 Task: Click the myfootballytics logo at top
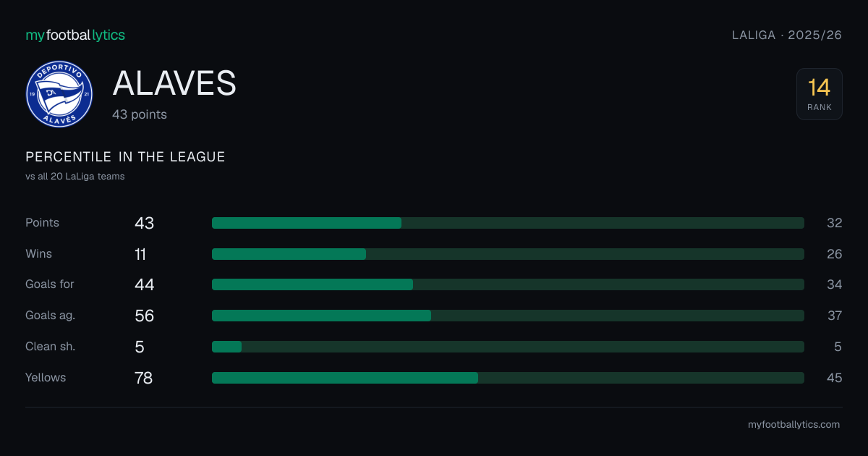click(x=75, y=35)
